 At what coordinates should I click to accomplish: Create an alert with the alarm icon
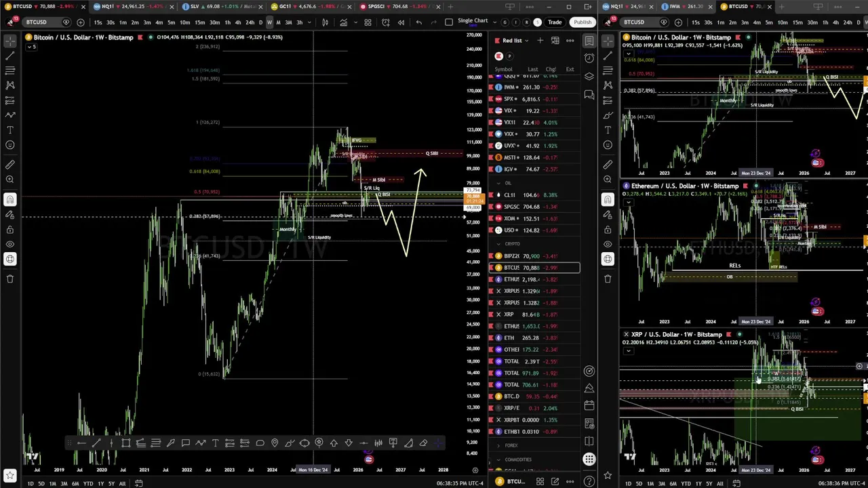pyautogui.click(x=385, y=22)
